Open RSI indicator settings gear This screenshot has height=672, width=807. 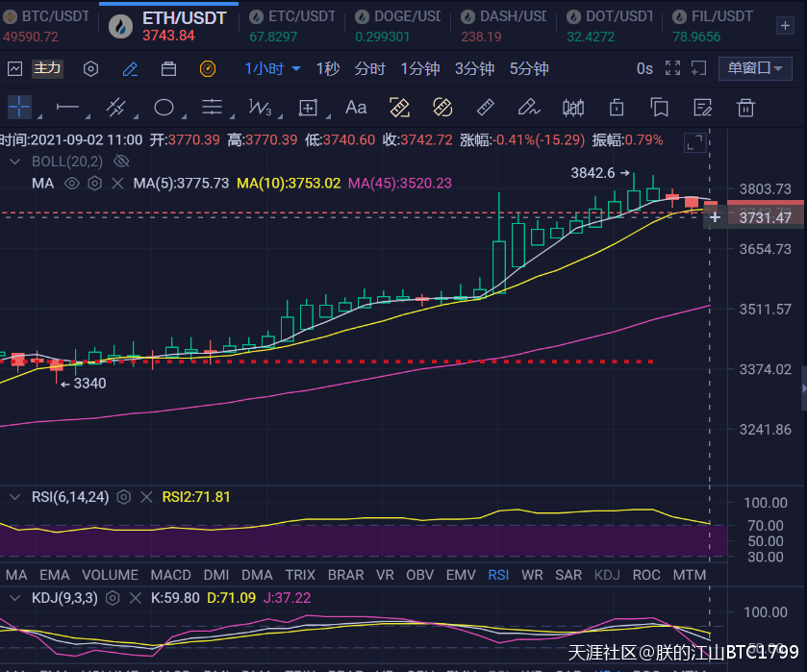(x=123, y=497)
